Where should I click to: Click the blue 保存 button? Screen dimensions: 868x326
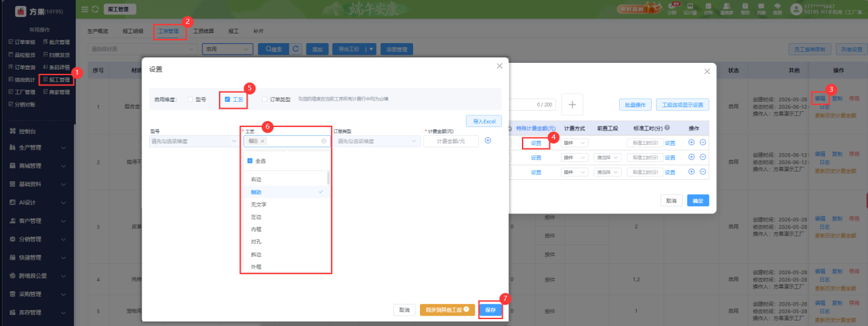point(491,310)
